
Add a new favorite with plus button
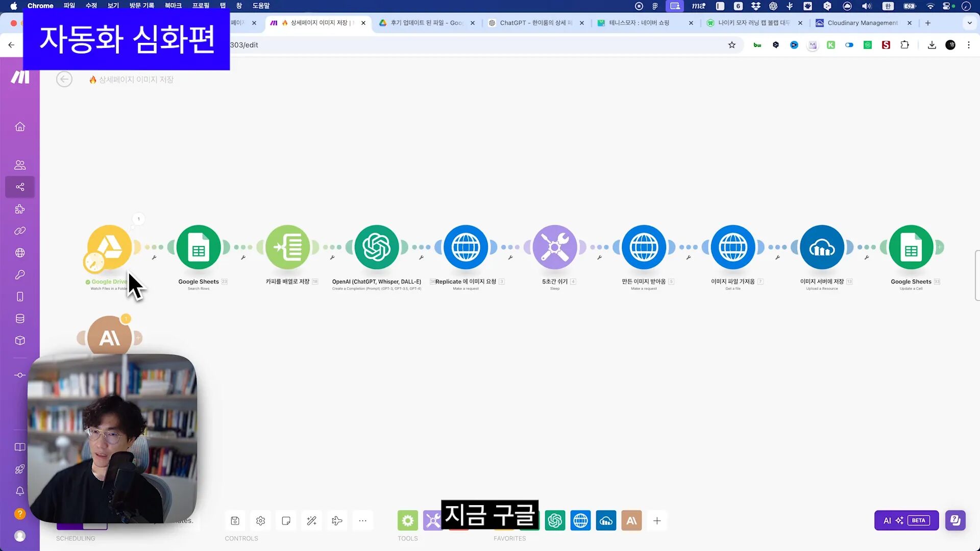point(657,520)
